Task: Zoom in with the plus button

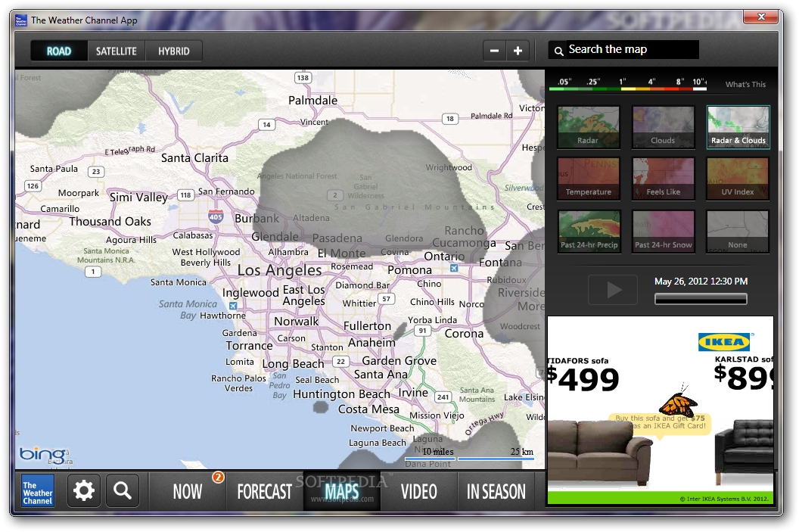Action: (x=518, y=51)
